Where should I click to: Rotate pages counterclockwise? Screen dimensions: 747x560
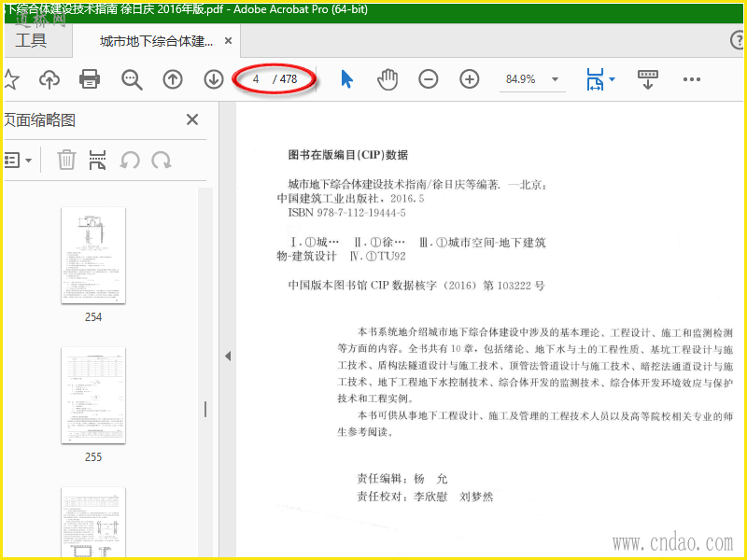click(x=130, y=160)
